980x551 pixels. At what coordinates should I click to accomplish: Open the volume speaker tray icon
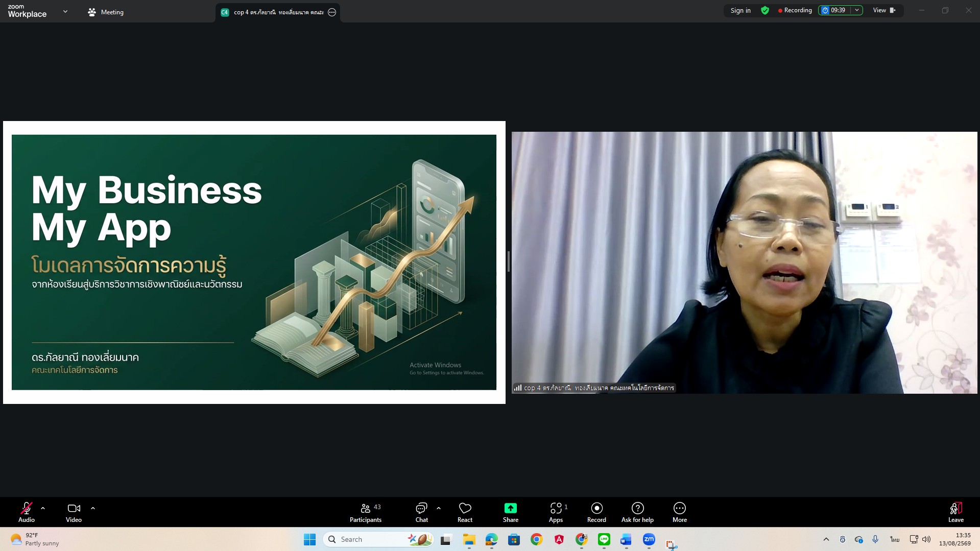click(x=926, y=539)
